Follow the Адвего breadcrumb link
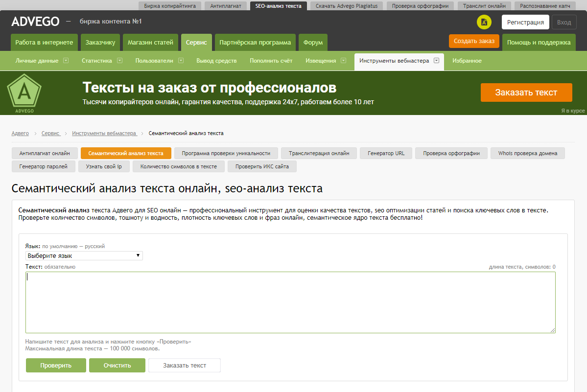This screenshot has width=587, height=392. pyautogui.click(x=20, y=133)
